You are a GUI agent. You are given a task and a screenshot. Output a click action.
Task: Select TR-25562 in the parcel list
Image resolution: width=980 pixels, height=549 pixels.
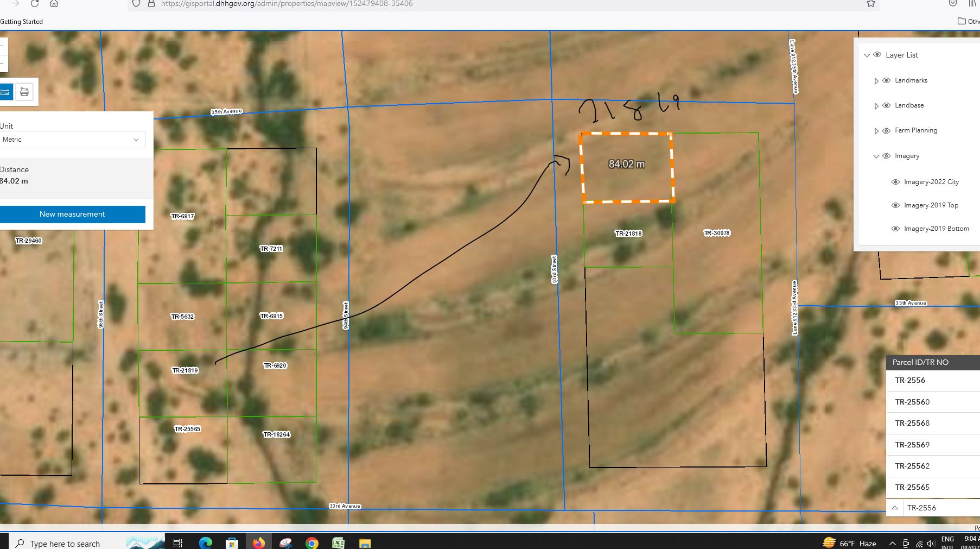[933, 466]
